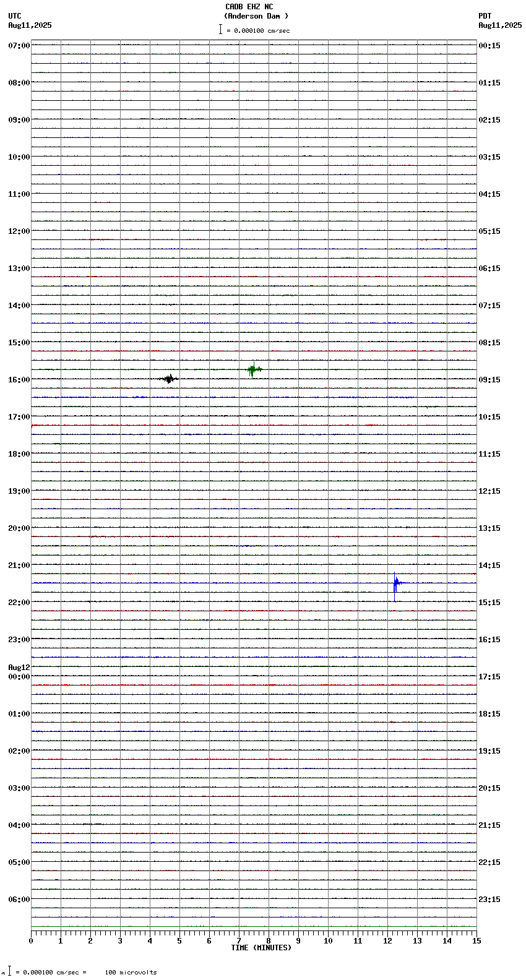Click the 5 minute axis tick label

point(179,941)
